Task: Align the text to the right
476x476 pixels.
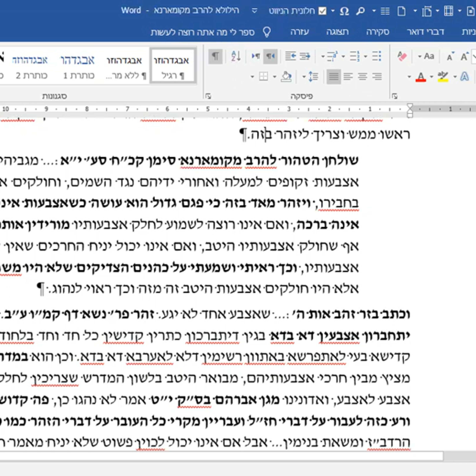Action: click(377, 77)
